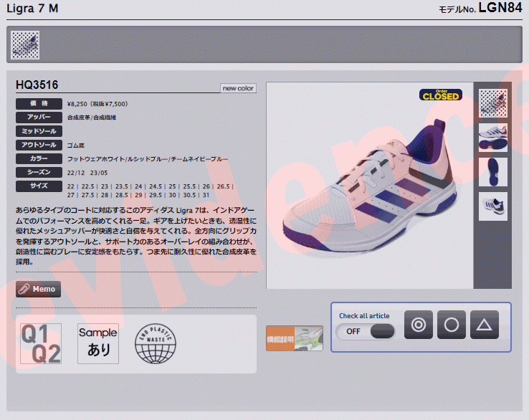529x420 pixels.
Task: Click the Sample あり icon
Action: 98,343
